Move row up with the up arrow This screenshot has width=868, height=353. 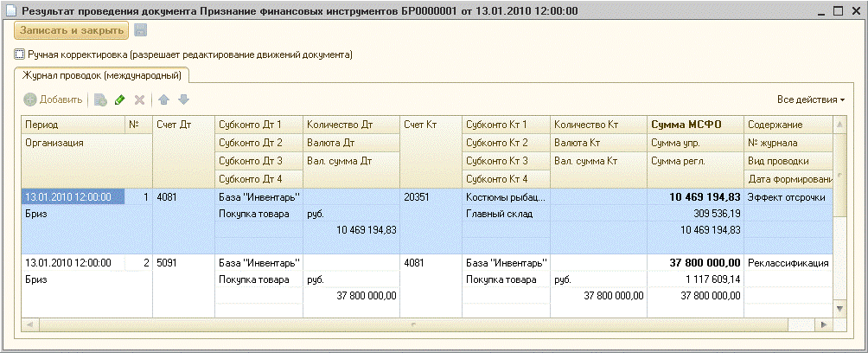click(x=163, y=100)
